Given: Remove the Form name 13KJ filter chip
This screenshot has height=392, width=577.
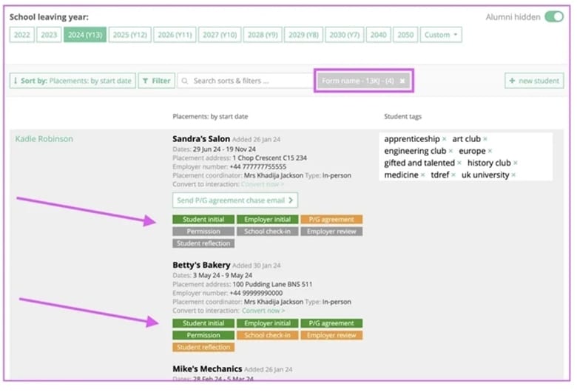Looking at the screenshot, I should coord(402,81).
